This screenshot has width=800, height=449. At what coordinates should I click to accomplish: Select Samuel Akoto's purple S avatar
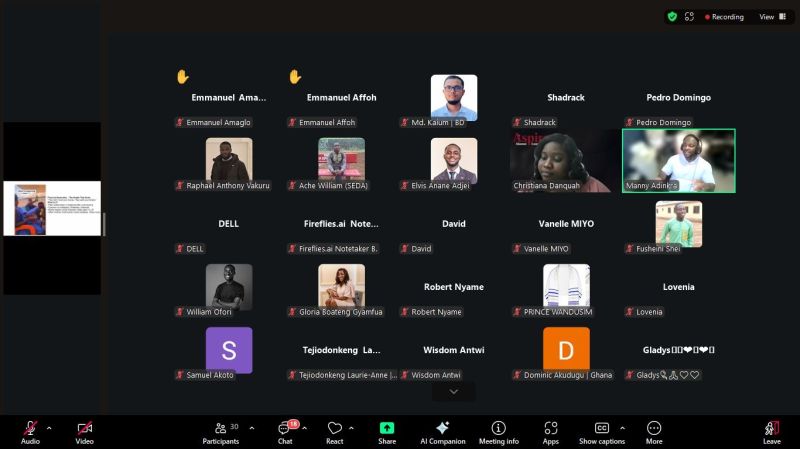pos(229,350)
